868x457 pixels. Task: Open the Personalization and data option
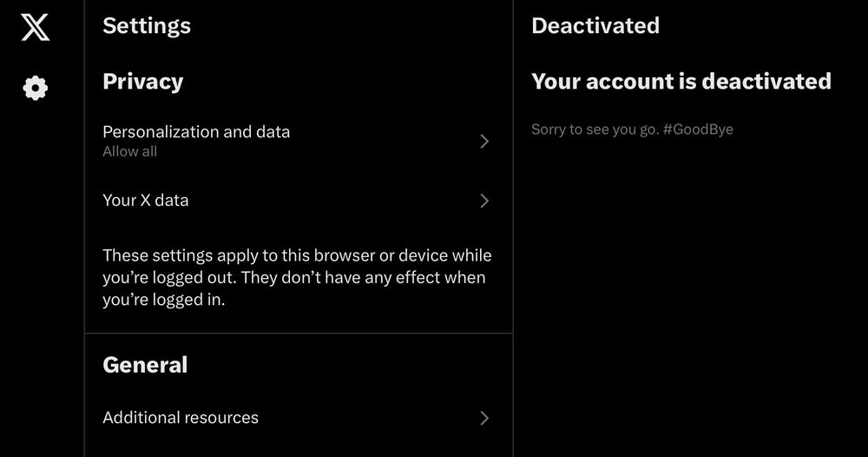299,141
